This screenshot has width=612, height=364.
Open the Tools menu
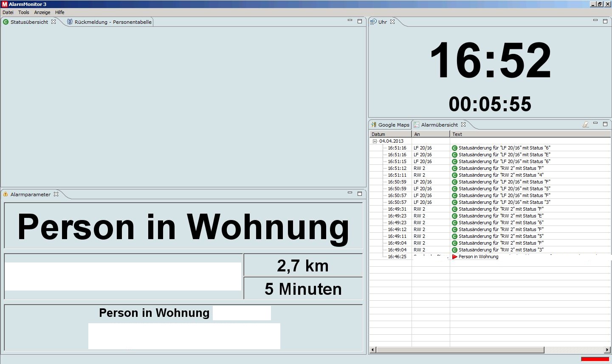point(24,12)
